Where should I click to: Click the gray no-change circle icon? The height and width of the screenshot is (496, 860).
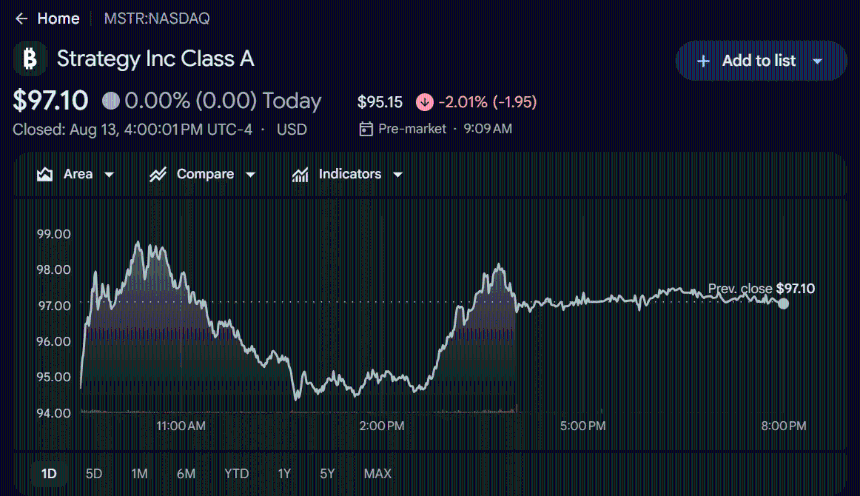(111, 101)
